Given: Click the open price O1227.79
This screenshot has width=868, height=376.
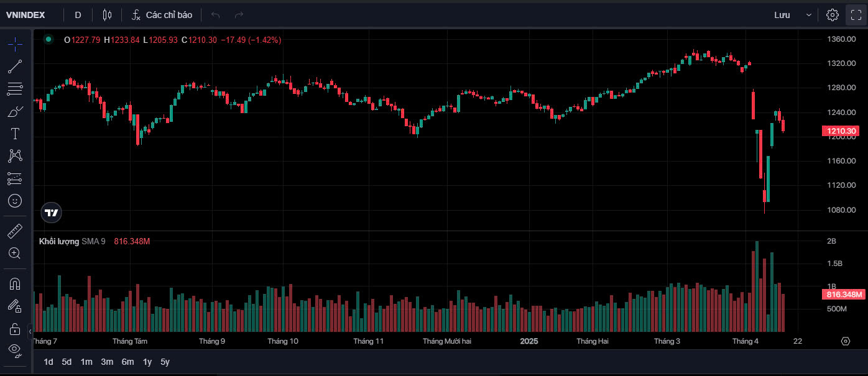Looking at the screenshot, I should [82, 40].
